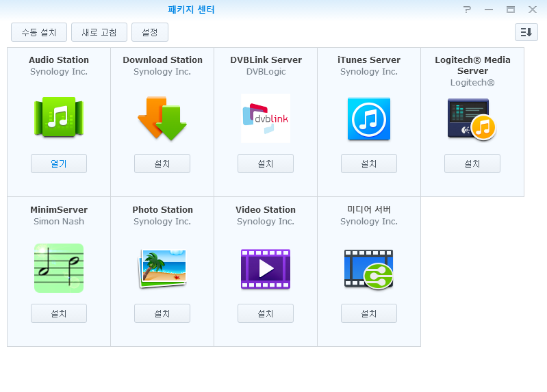Click the Audio Station green music icon
547x392 pixels.
59,118
